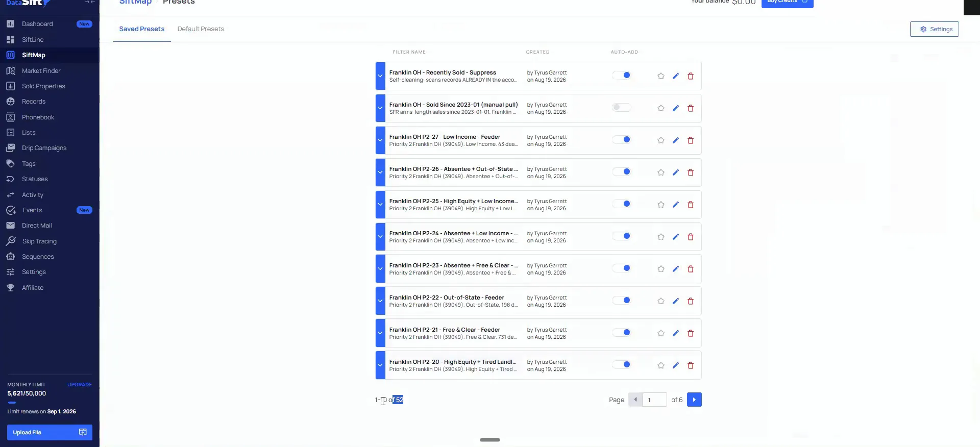980x447 pixels.
Task: Toggle auto-add for P2-20 High Equity preset
Action: click(x=622, y=365)
